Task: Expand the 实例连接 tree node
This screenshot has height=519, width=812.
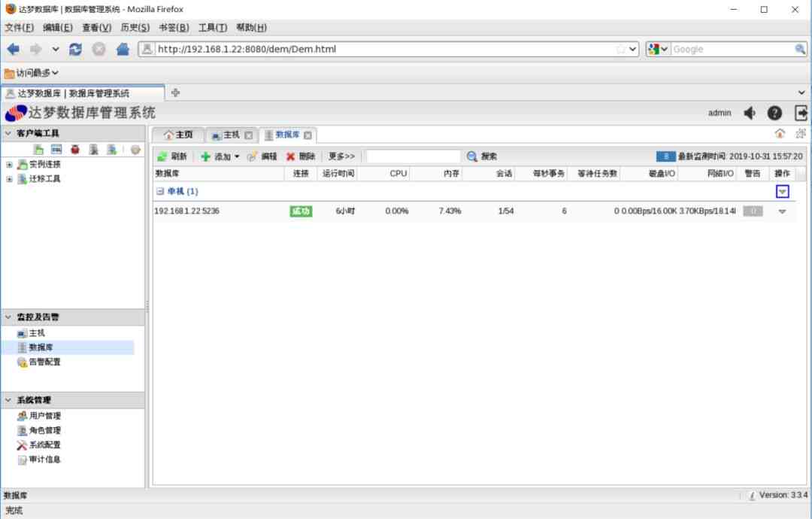Action: click(9, 165)
